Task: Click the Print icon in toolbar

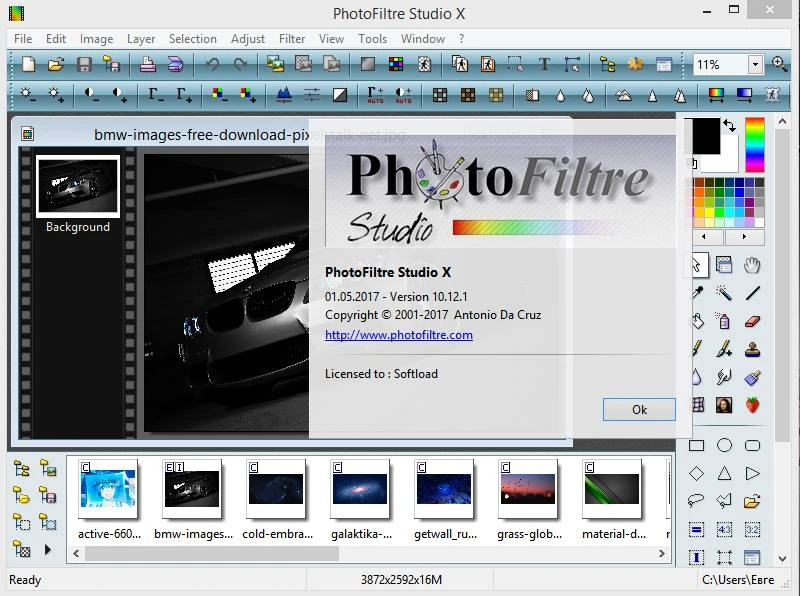Action: pos(148,65)
